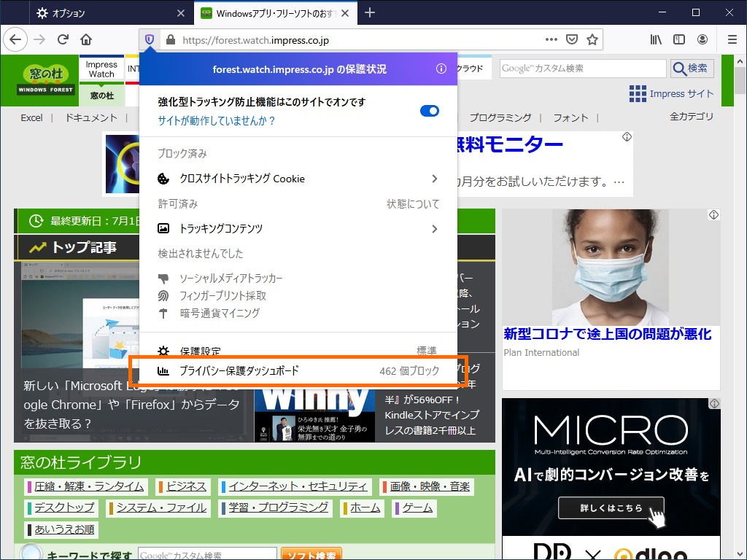Click the padlock site security icon
The height and width of the screenshot is (560, 747).
click(x=171, y=40)
